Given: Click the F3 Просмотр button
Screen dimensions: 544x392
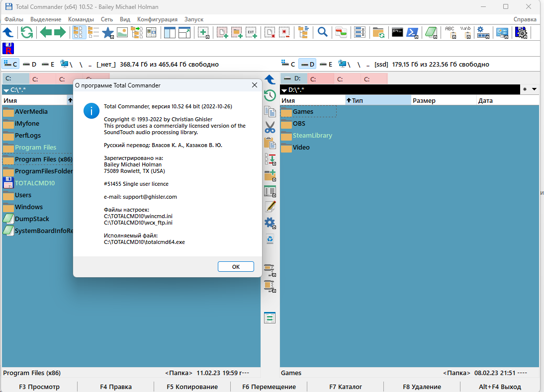Looking at the screenshot, I should pyautogui.click(x=39, y=387).
